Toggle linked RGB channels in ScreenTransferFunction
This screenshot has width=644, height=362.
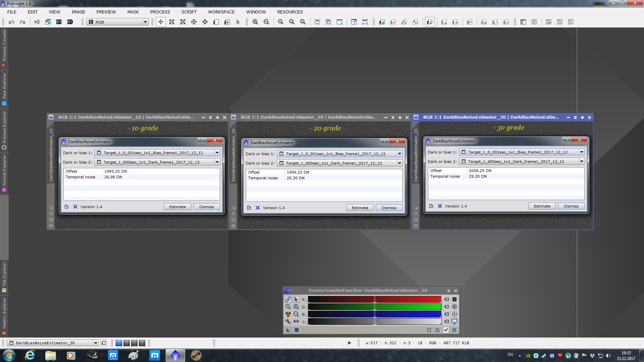(288, 299)
